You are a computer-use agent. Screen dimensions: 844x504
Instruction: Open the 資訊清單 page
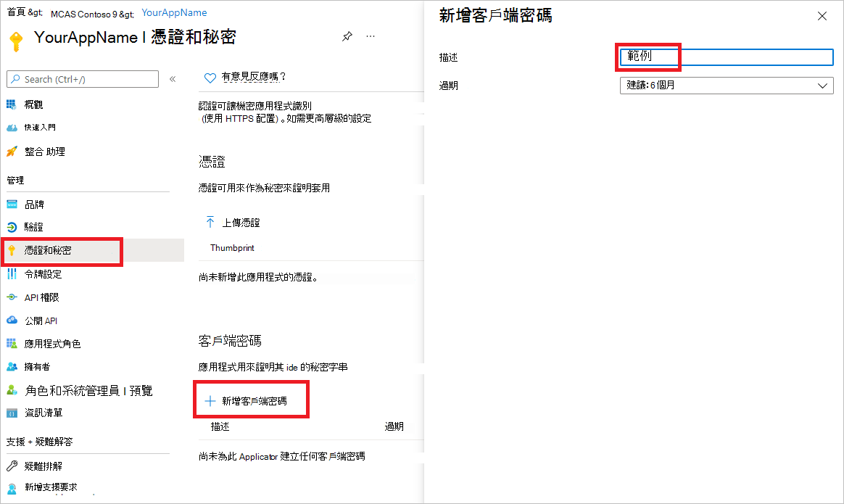point(43,413)
